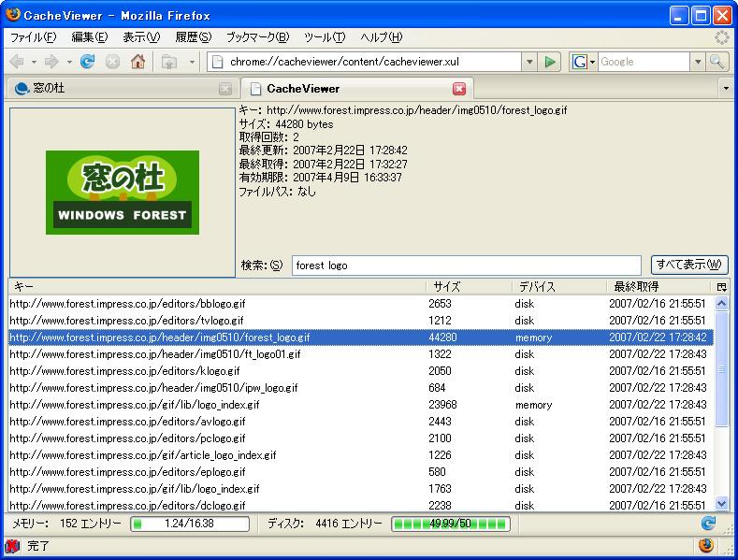Select the editors/avlogo.gif row
Image resolution: width=738 pixels, height=560 pixels.
(361, 422)
